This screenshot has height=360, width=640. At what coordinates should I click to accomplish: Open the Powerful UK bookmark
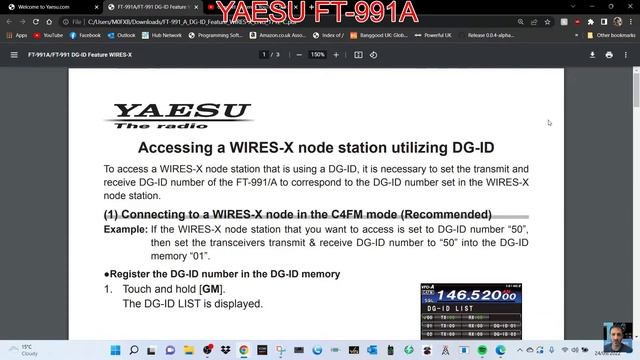point(433,36)
